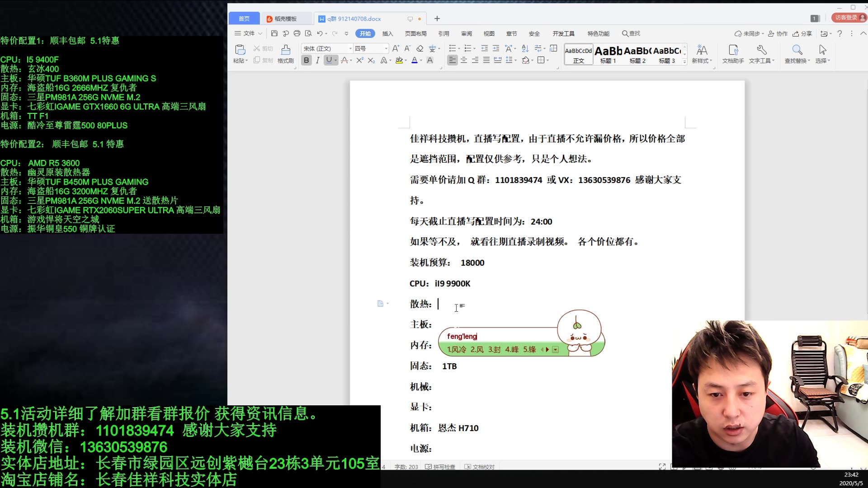Apply superscript formatting
Viewport: 868px width, 488px height.
pos(360,60)
